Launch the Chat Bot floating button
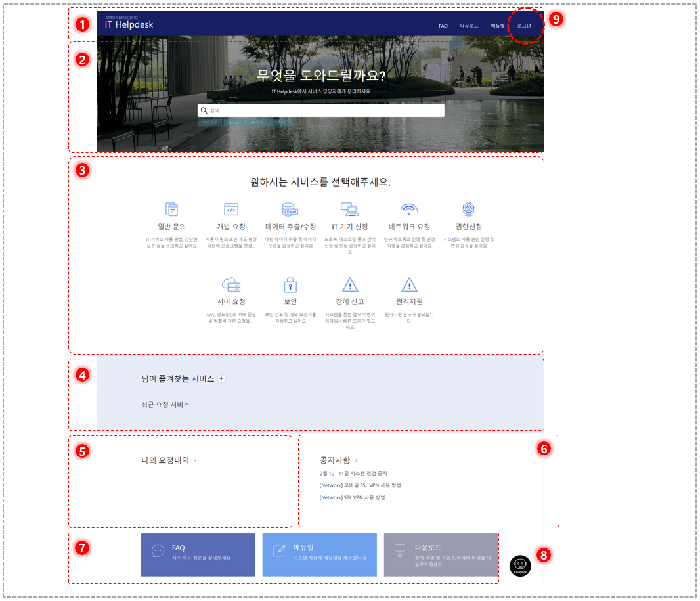 coord(520,566)
